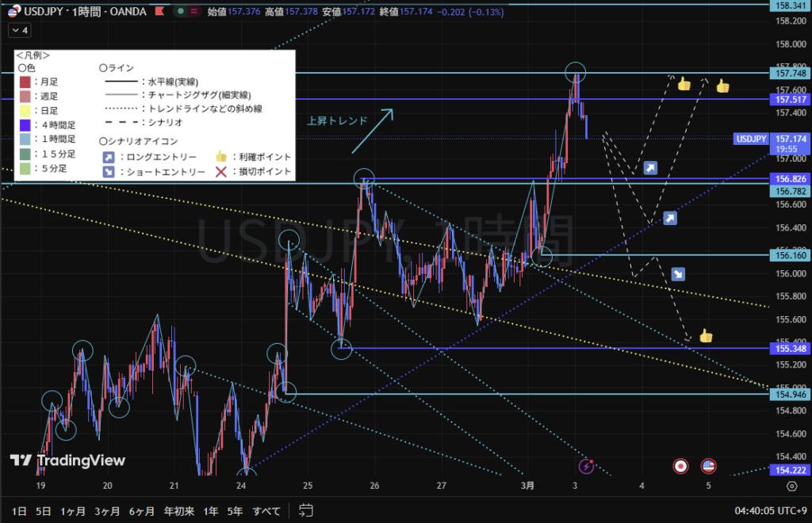Image resolution: width=812 pixels, height=523 pixels.
Task: Click the 安値 157.172 low value
Action: click(349, 11)
